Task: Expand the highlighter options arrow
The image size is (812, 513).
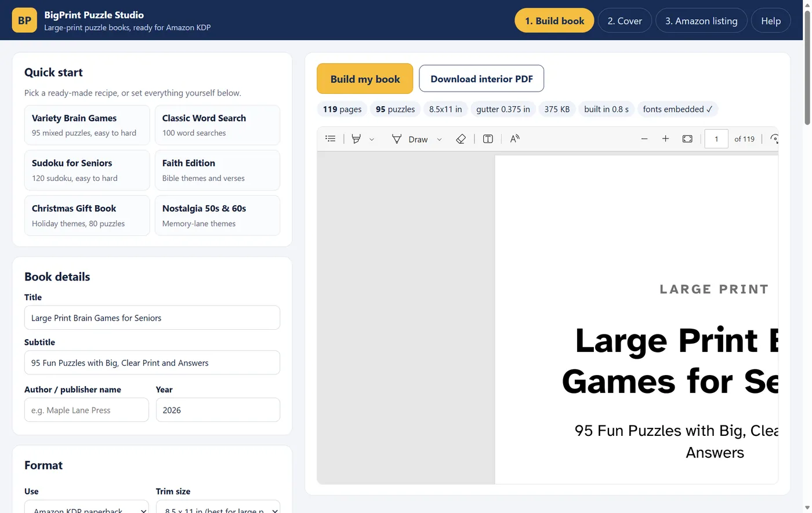Action: click(x=372, y=139)
